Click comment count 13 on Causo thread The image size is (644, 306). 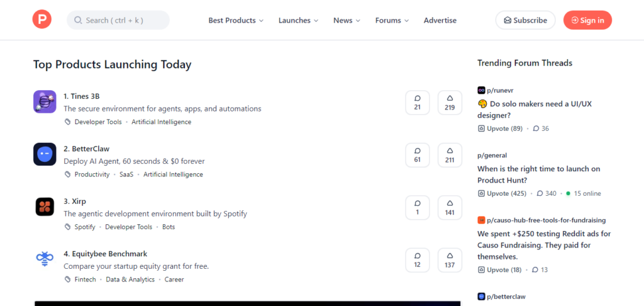pos(540,270)
